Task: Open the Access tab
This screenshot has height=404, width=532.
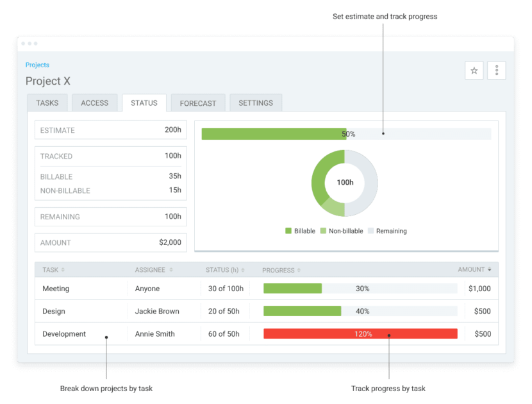Action: pos(95,103)
